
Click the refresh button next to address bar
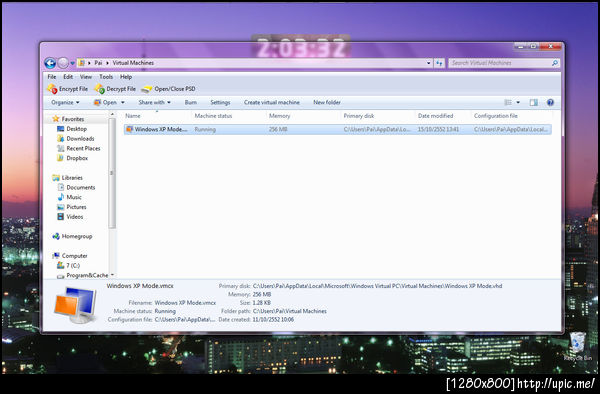tap(439, 63)
